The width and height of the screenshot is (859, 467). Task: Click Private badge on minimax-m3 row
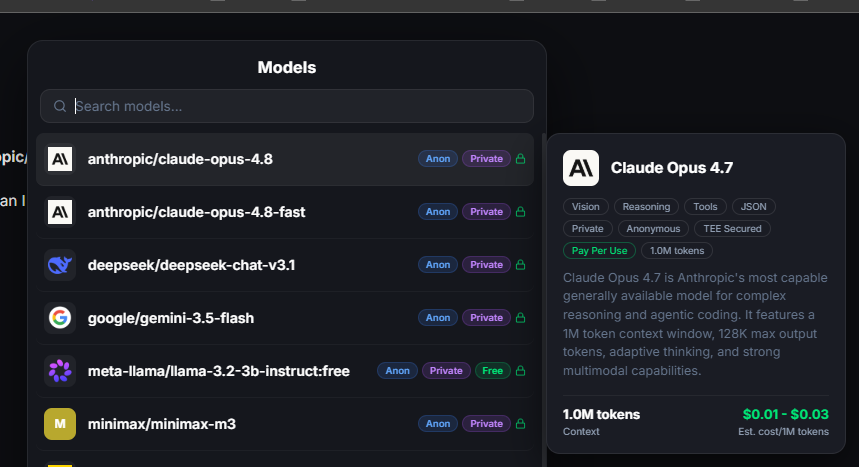[486, 424]
